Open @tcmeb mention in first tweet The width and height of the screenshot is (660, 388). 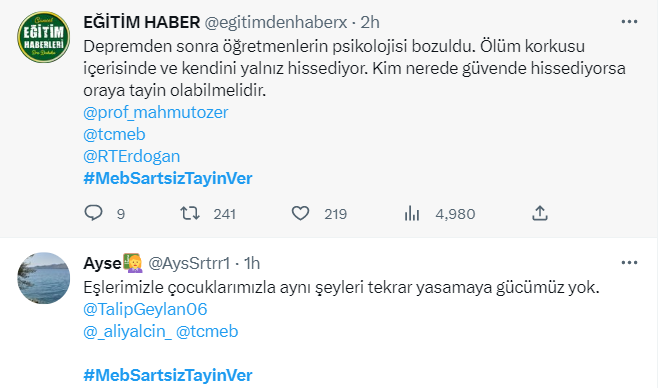[114, 134]
